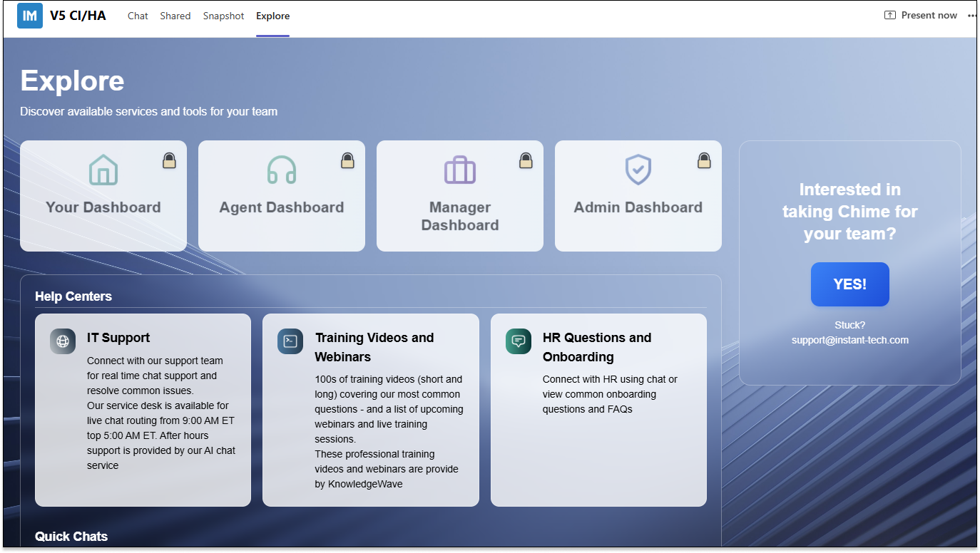The image size is (980, 553).
Task: Click the IM app logo
Action: pos(30,16)
